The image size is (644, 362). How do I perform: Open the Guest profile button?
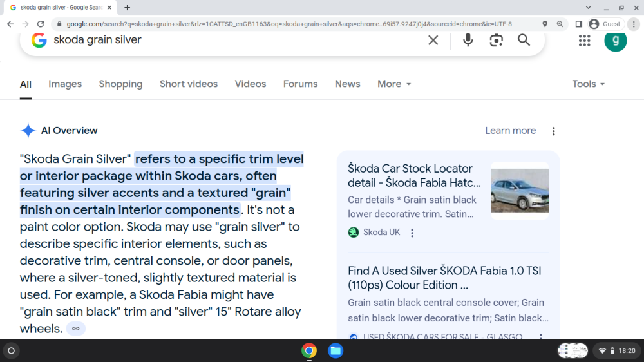[605, 24]
